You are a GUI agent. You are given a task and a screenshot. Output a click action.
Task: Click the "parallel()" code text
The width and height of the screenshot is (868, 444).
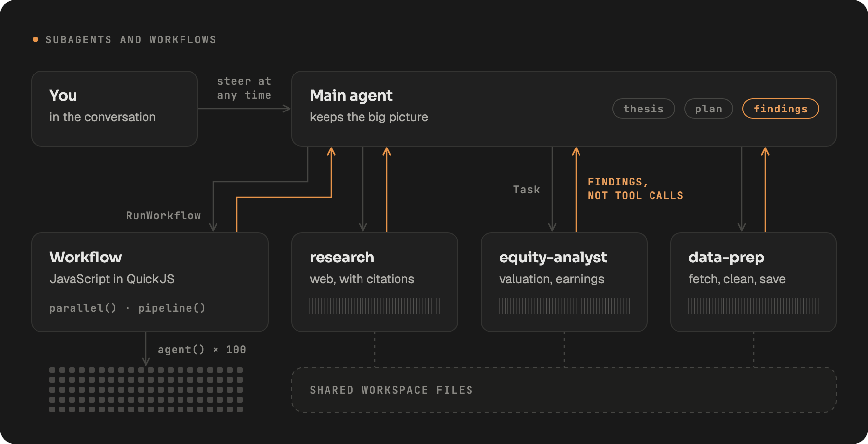pyautogui.click(x=83, y=308)
